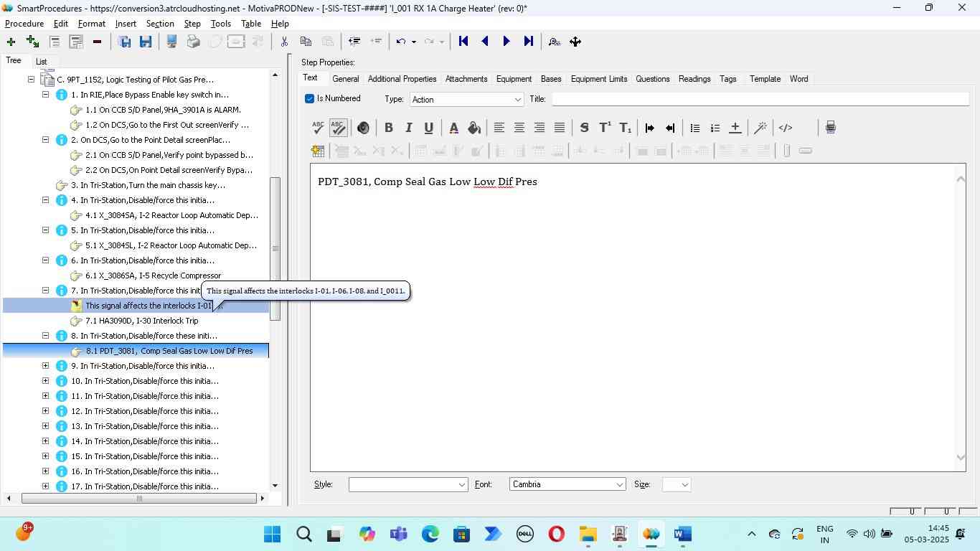
Task: Center align the step text
Action: coord(519,128)
